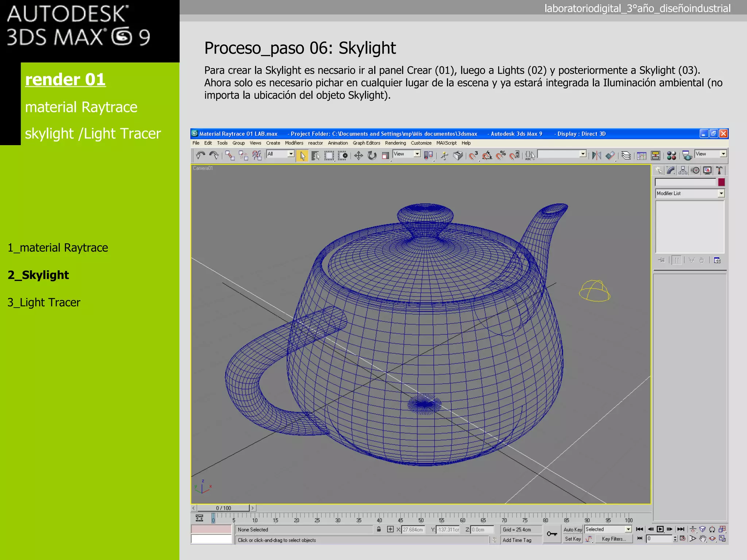This screenshot has width=747, height=560.
Task: Click the Key Filters... button
Action: coord(614,539)
